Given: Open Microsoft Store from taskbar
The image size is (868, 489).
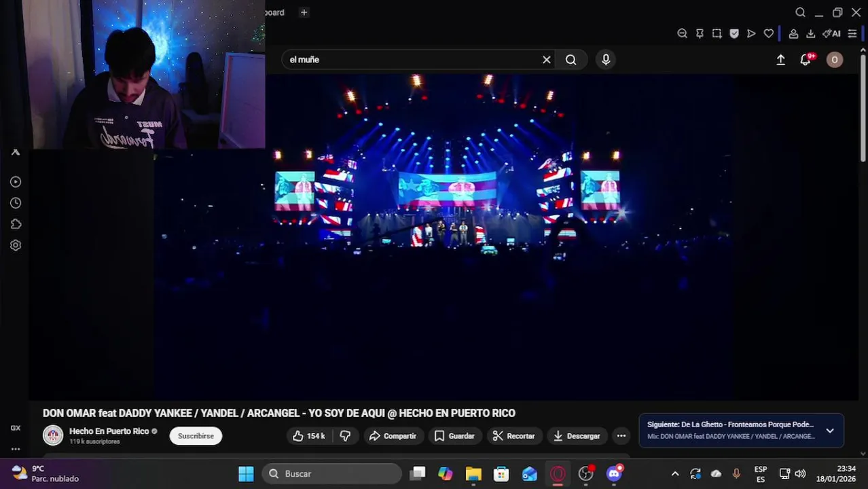Looking at the screenshot, I should (501, 473).
